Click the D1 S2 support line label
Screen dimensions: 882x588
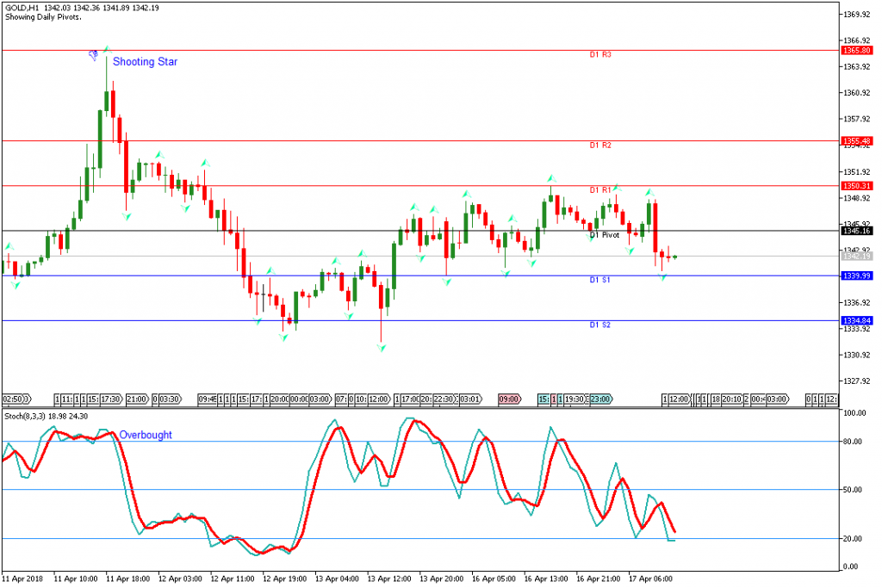tap(600, 325)
